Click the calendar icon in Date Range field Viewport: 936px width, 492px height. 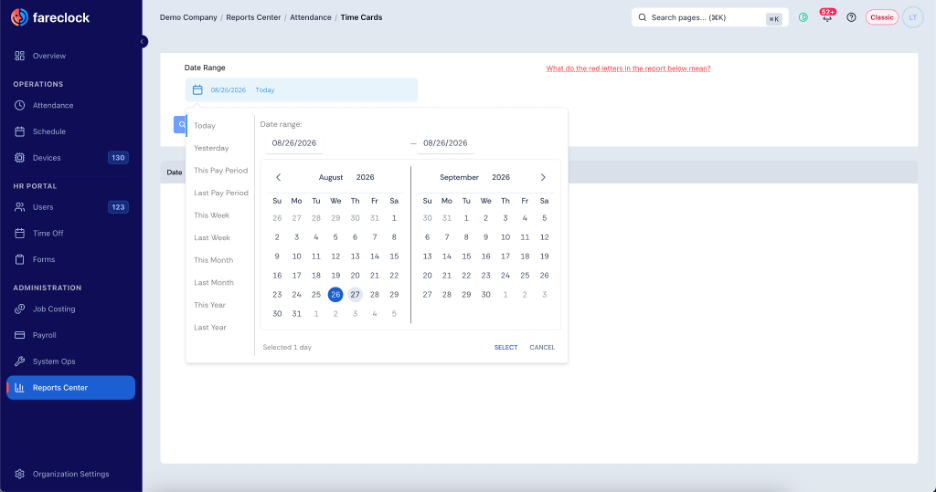198,90
